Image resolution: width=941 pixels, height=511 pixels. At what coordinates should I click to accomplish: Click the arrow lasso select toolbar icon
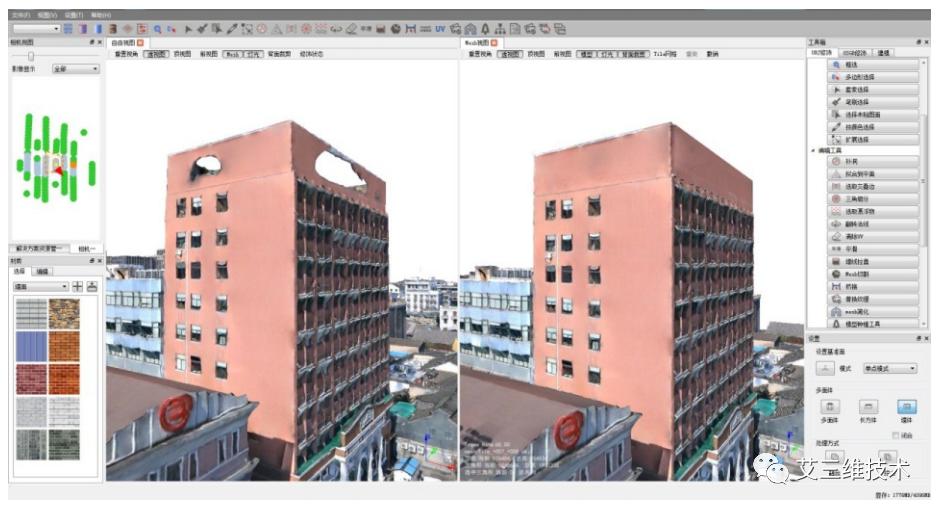tap(188, 28)
